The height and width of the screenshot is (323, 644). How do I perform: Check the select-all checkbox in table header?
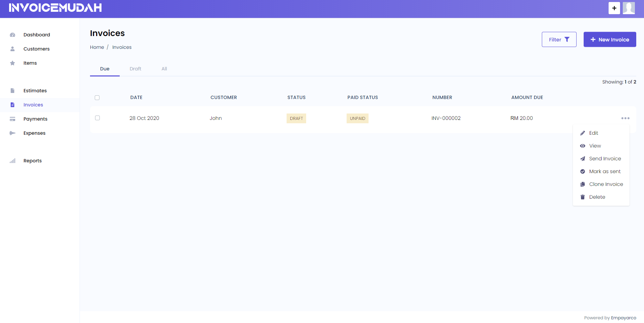97,98
